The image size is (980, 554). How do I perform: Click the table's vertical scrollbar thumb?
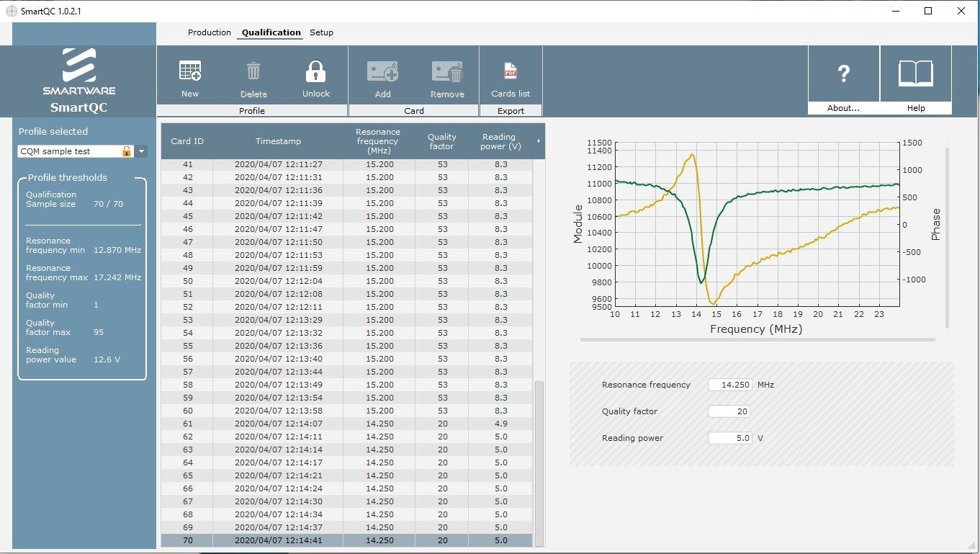pos(539,463)
